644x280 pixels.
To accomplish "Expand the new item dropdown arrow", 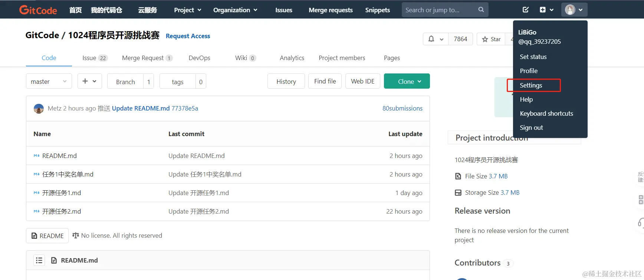I will pos(552,10).
